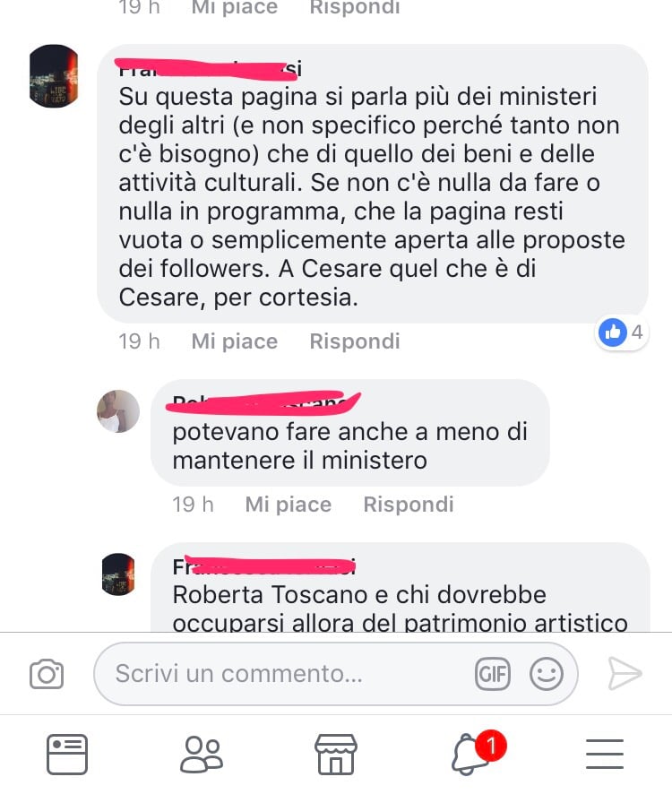Open the emoji smiley picker
Image resolution: width=672 pixels, height=794 pixels.
[546, 674]
